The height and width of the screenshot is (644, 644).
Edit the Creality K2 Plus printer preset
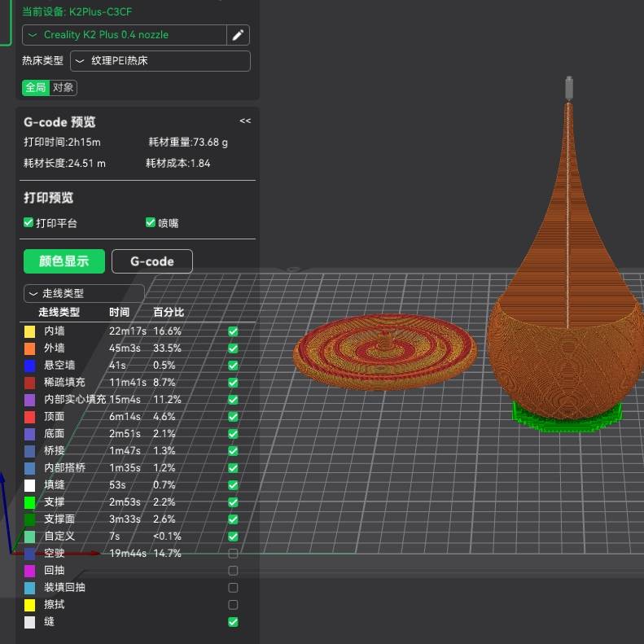pyautogui.click(x=239, y=35)
